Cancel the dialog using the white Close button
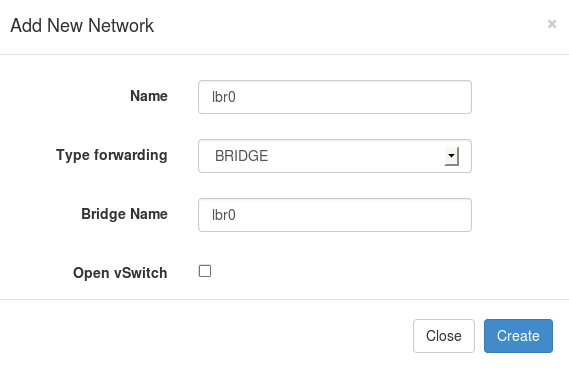Viewport: 569px width, 369px height. click(443, 336)
